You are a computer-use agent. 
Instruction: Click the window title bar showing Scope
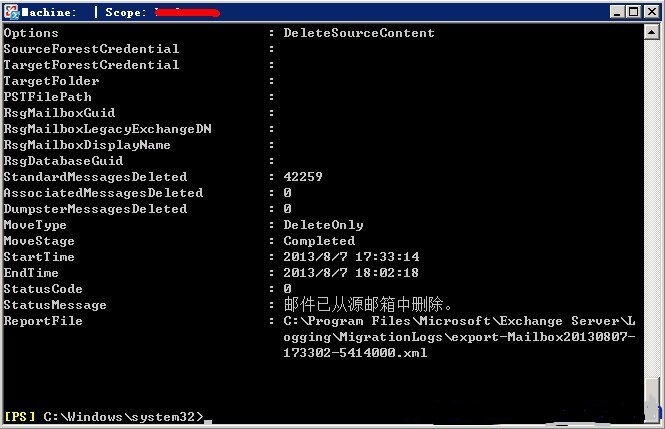point(300,11)
